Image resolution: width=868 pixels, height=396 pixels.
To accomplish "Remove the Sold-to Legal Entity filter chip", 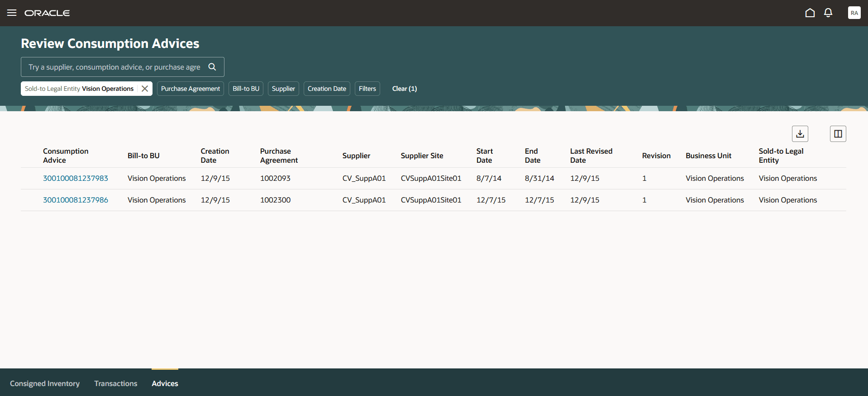I will (x=145, y=89).
